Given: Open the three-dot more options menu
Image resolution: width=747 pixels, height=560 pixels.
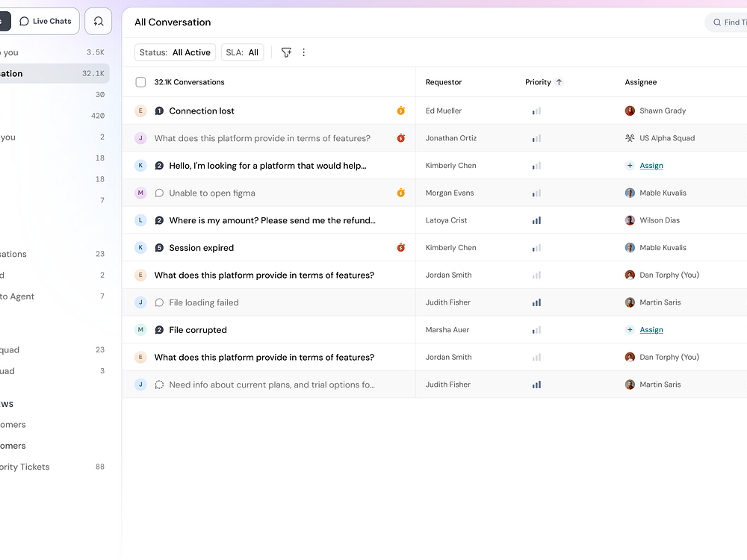Looking at the screenshot, I should [x=303, y=52].
